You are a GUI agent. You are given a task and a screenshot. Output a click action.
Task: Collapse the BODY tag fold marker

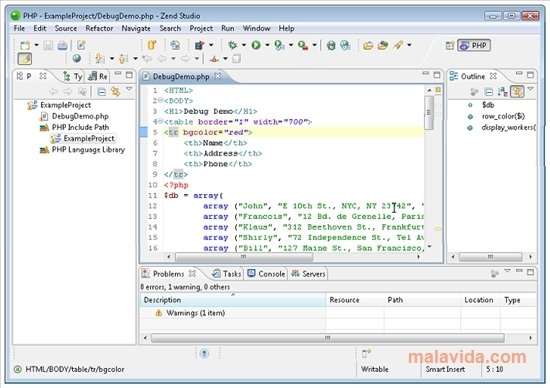[x=160, y=100]
